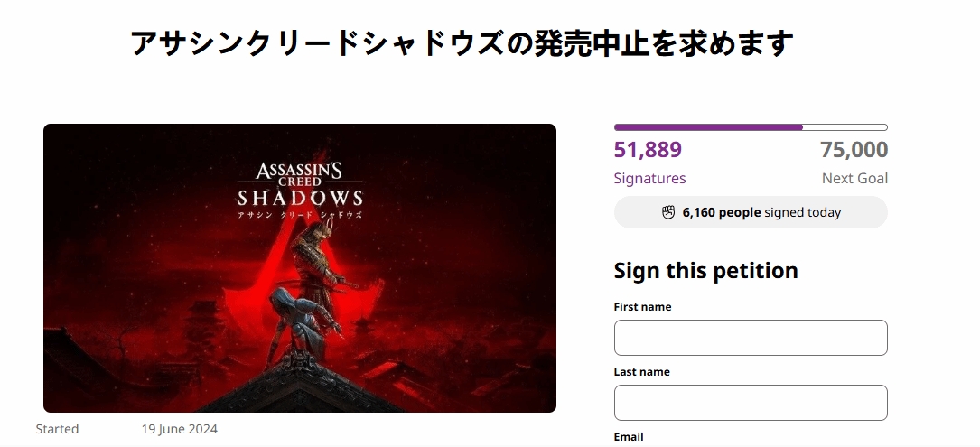Click the purple Signatures label
The image size is (980, 447).
pyautogui.click(x=649, y=178)
